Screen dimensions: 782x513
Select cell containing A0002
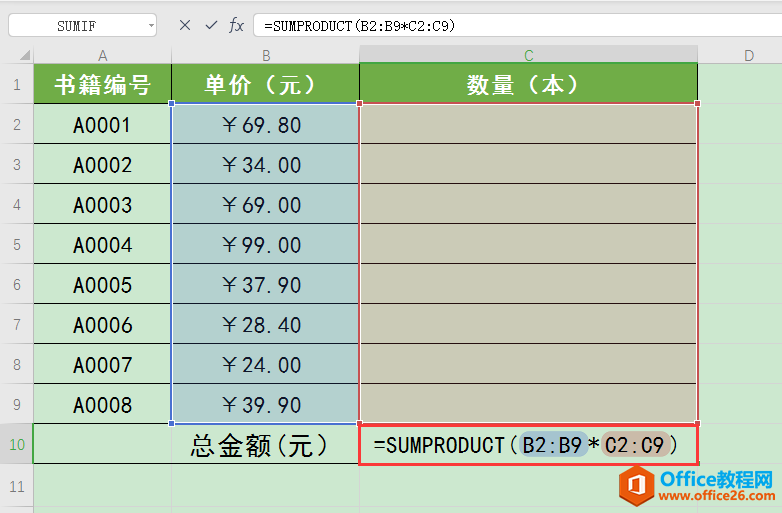[x=102, y=165]
